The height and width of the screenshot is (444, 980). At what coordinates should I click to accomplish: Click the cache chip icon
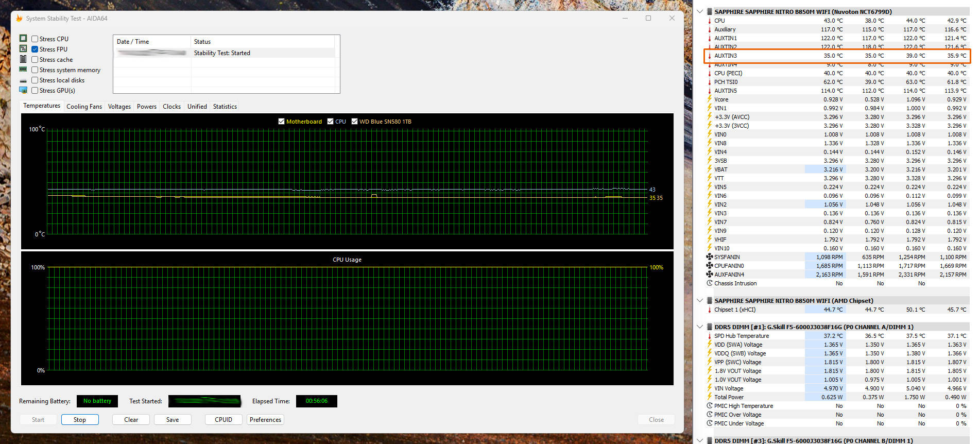click(23, 59)
